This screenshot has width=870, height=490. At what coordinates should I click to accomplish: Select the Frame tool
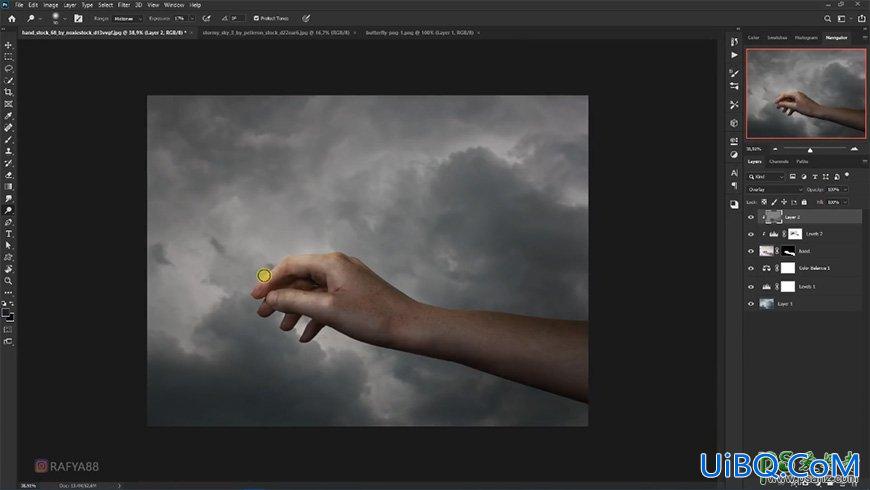coord(8,104)
